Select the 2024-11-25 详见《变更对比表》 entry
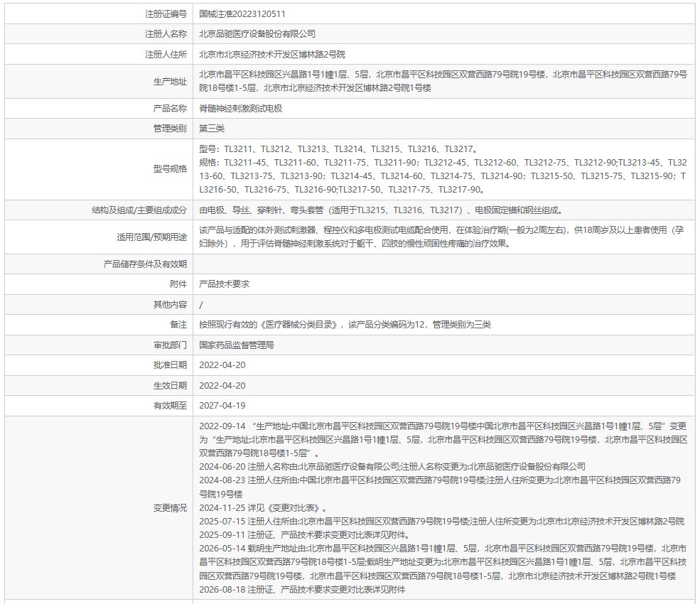Screen dimensions: 700x604 pos(263,508)
